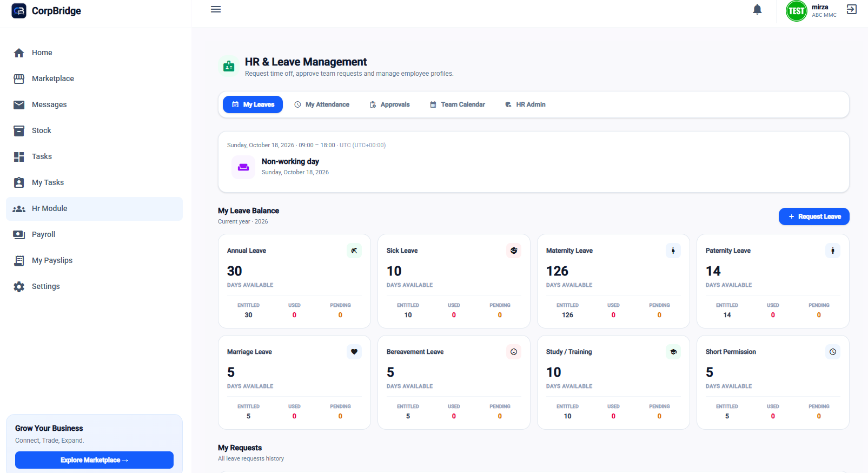Viewport: 868px width, 473px height.
Task: Click the Annual Leave card icon
Action: (x=354, y=251)
